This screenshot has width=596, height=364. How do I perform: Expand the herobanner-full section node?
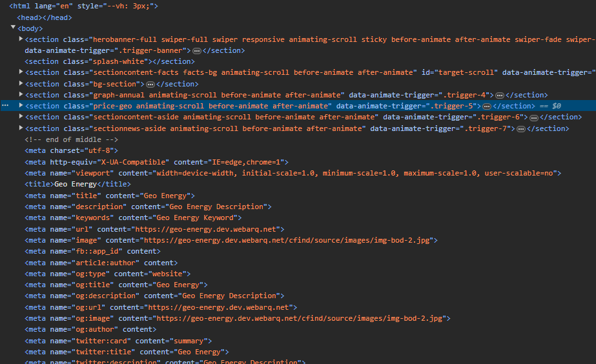[x=21, y=39]
